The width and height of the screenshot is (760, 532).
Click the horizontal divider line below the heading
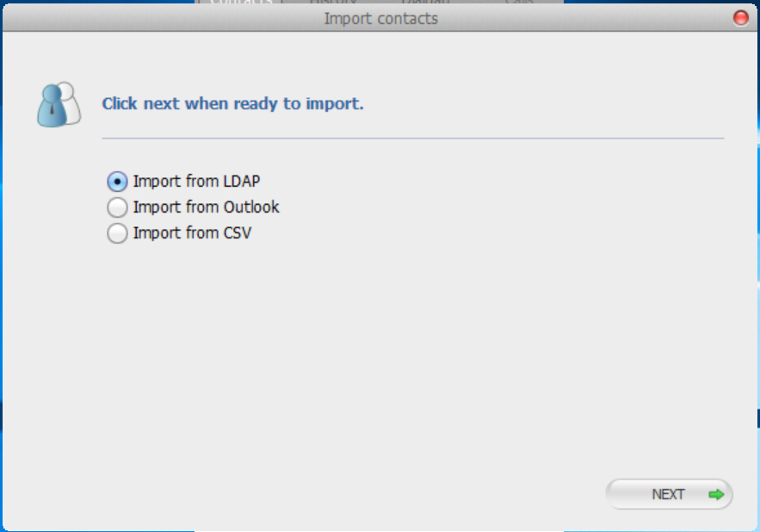click(x=412, y=136)
